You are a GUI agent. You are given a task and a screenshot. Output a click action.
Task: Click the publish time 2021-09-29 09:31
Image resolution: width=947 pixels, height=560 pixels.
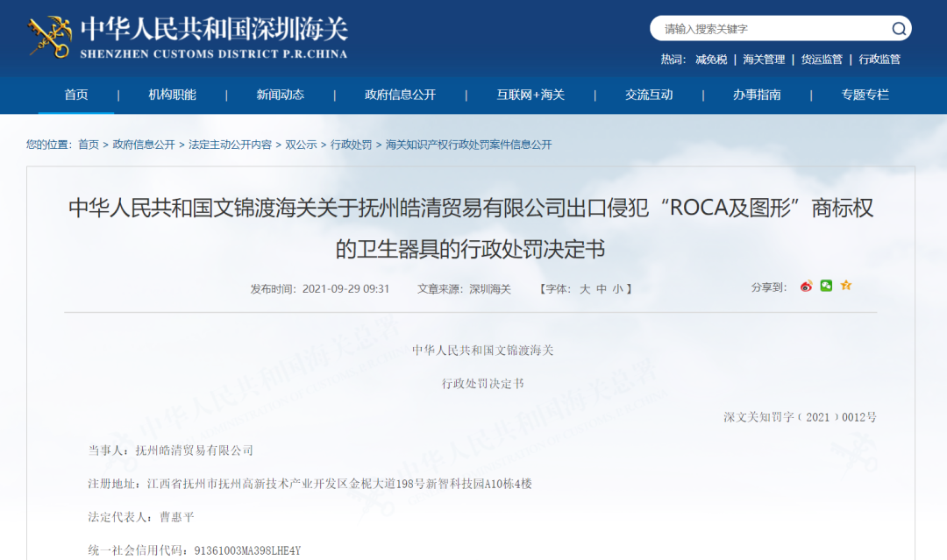pyautogui.click(x=345, y=289)
